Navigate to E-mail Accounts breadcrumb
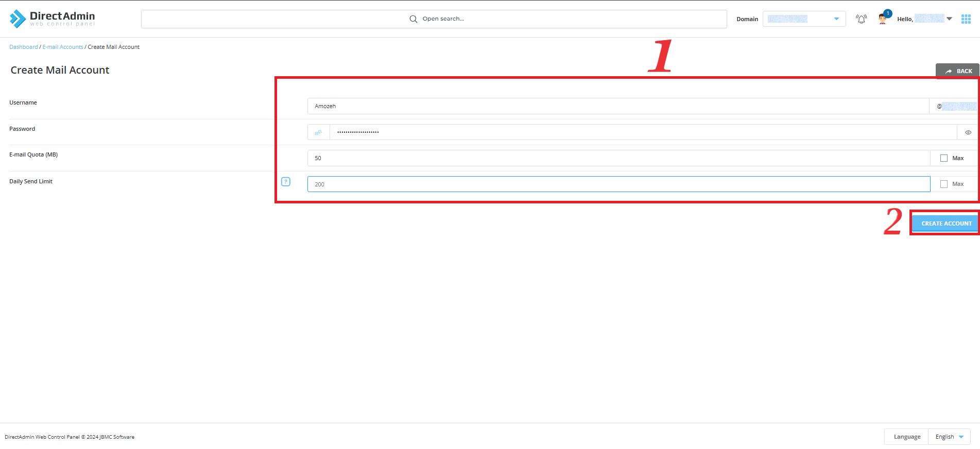Screen dimensions: 980x449 63,47
